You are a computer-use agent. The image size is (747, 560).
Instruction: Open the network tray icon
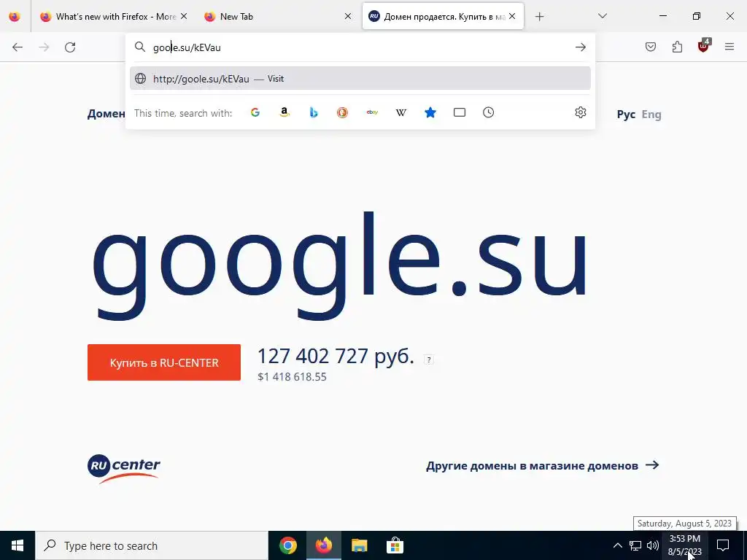click(x=635, y=545)
